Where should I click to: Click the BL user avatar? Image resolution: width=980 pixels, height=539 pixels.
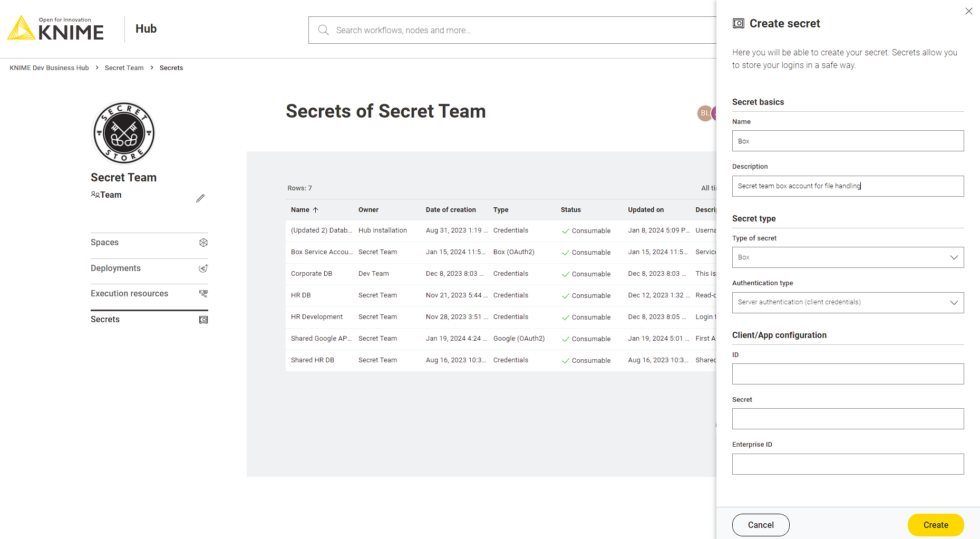(x=704, y=113)
